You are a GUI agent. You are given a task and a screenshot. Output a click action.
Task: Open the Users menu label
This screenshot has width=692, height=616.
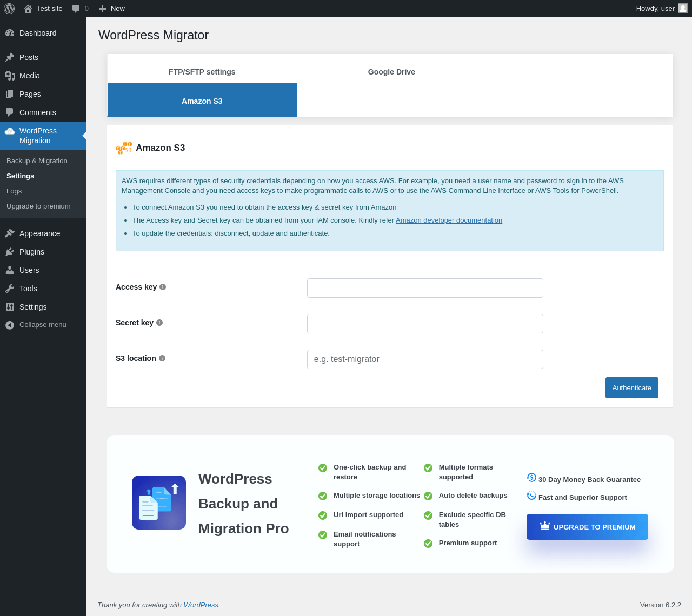(x=29, y=270)
